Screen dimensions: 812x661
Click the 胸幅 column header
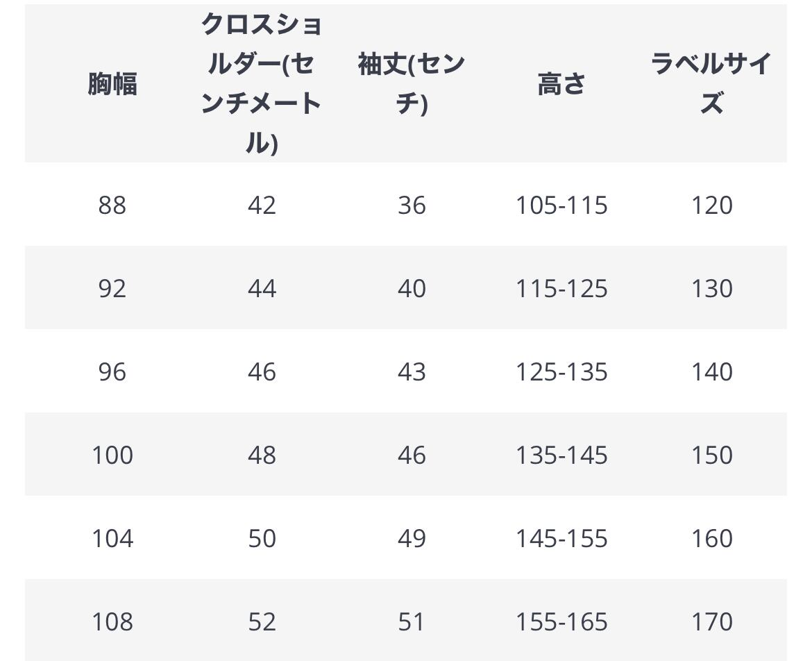tap(112, 84)
